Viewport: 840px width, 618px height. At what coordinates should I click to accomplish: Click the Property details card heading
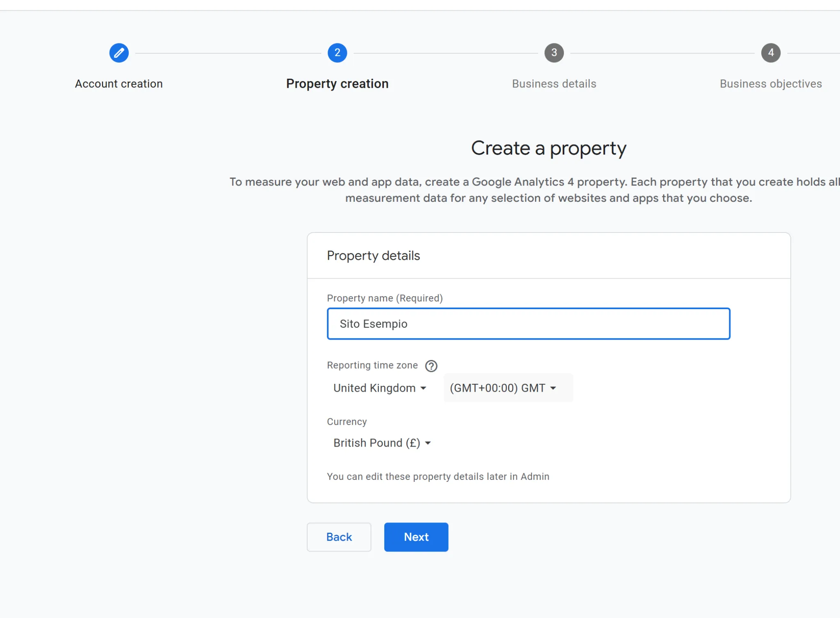click(373, 256)
